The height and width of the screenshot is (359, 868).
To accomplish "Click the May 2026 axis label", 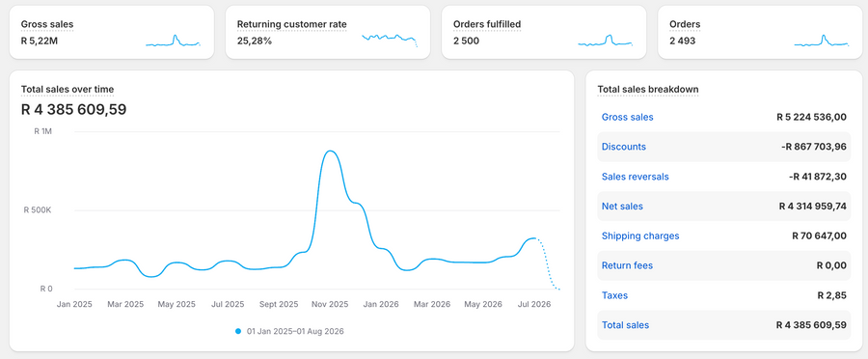I will (483, 304).
